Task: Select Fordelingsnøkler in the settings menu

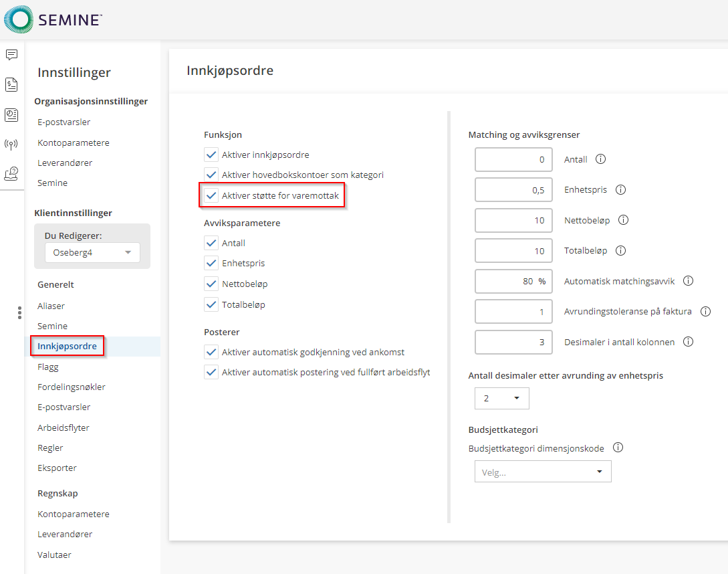Action: 71,387
